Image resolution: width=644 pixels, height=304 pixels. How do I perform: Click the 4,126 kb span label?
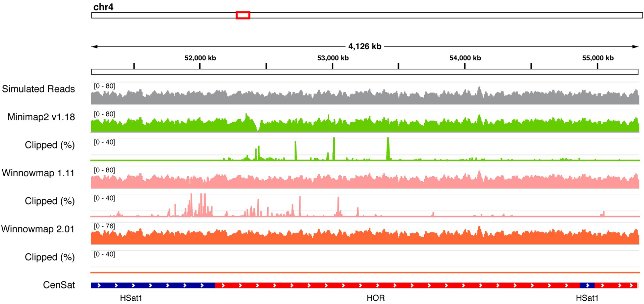(x=365, y=47)
